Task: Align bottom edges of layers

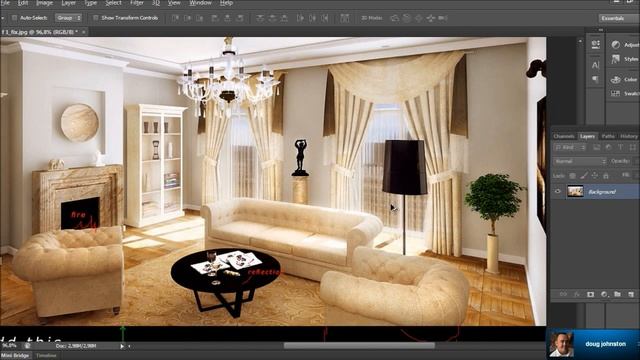Action: [200, 18]
